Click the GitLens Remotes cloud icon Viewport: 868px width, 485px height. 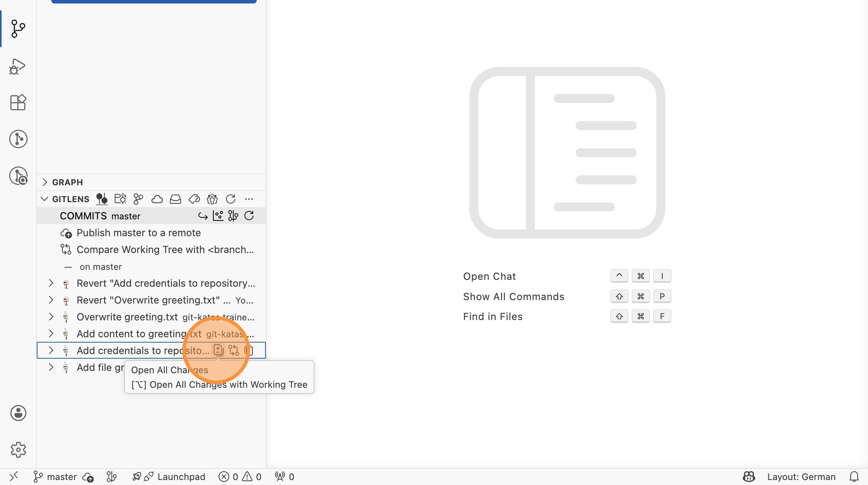pyautogui.click(x=157, y=199)
